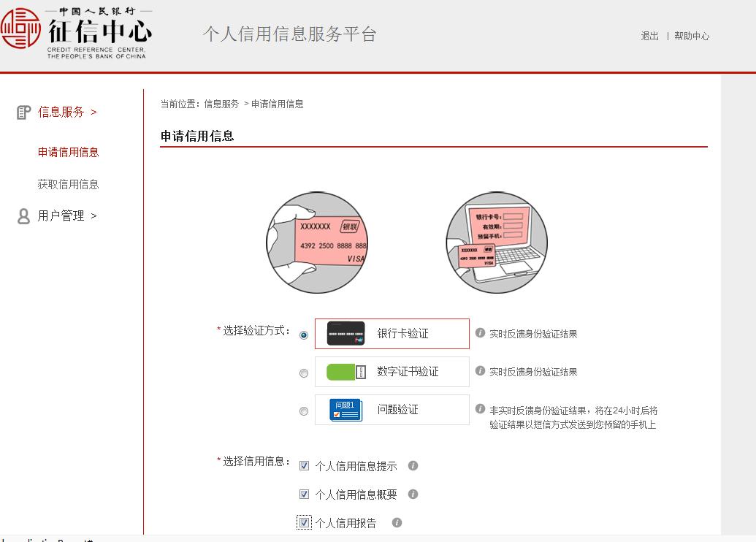756x542 pixels.
Task: Click the 退出 logout link
Action: coord(649,36)
